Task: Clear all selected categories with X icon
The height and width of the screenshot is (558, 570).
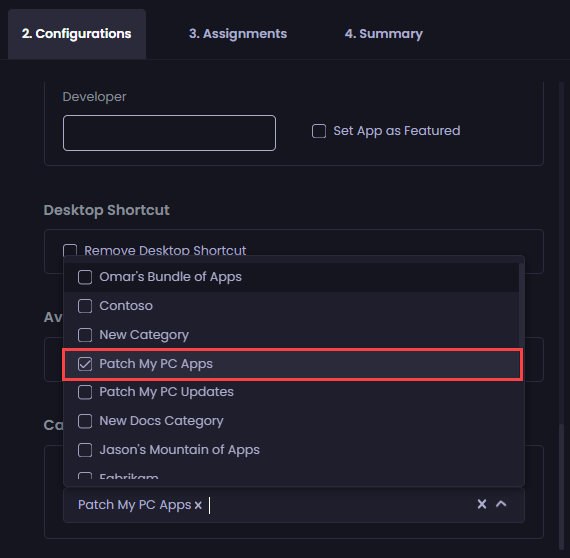Action: coord(482,504)
